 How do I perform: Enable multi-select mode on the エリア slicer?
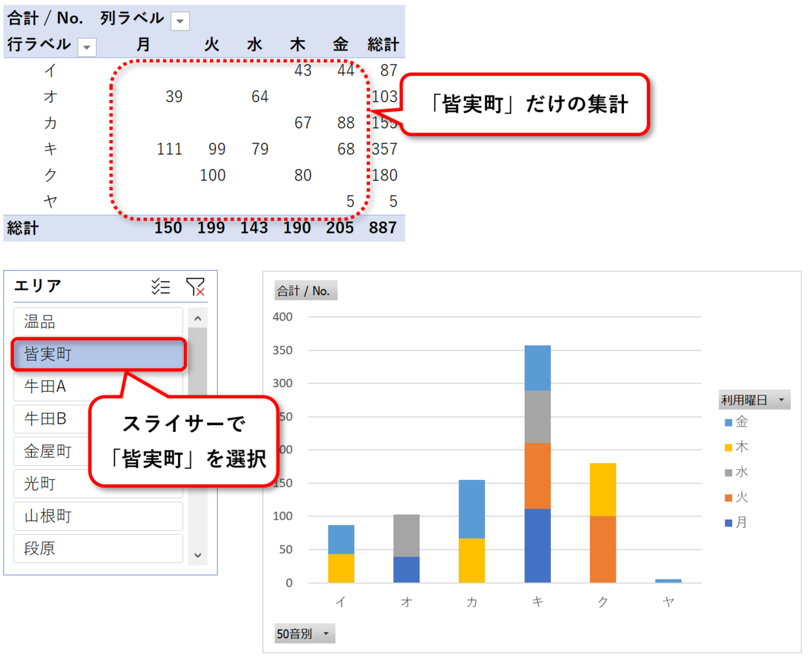pos(161,286)
